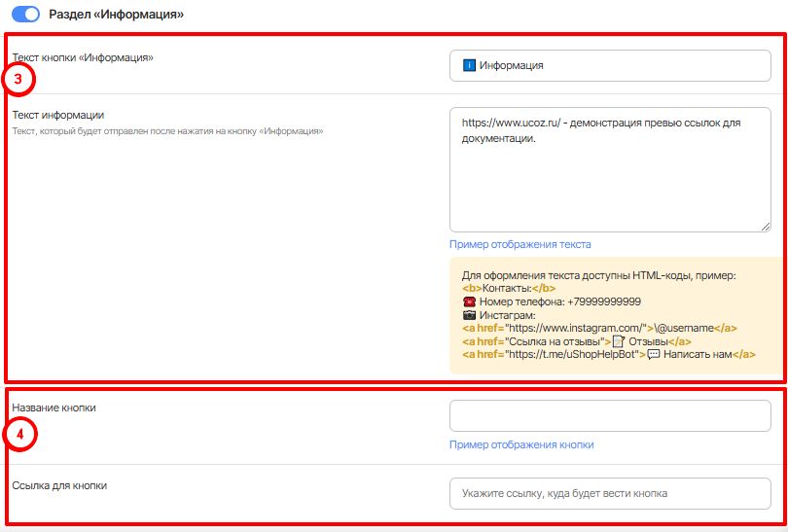The height and width of the screenshot is (532, 788).
Task: Click the speech bubble icon before «Написать нам»
Action: (654, 355)
